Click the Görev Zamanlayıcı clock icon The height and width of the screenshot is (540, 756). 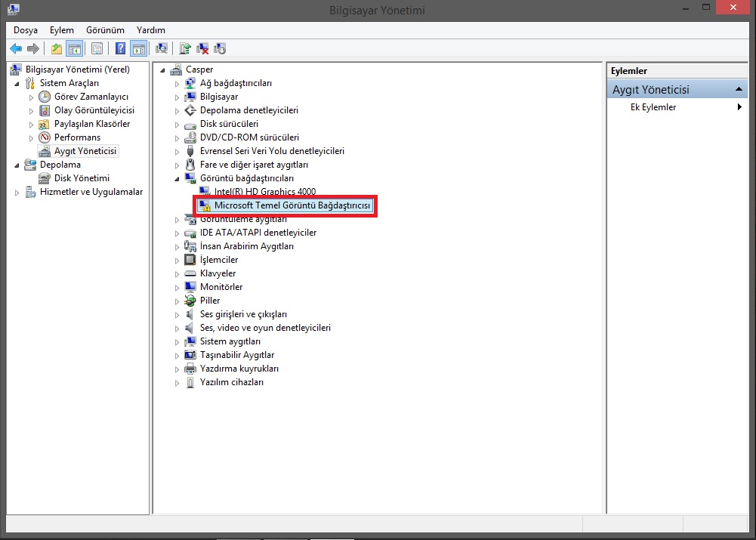(x=45, y=97)
